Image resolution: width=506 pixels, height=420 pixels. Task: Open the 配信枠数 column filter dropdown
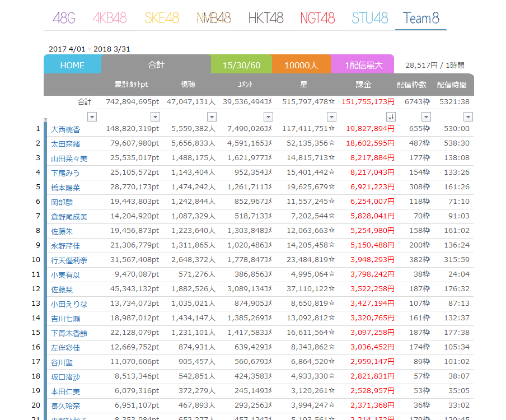(x=426, y=116)
